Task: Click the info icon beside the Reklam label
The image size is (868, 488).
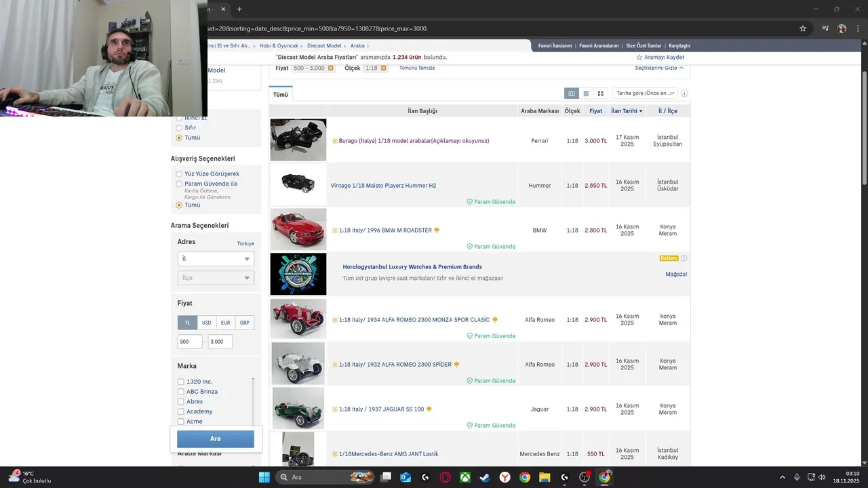Action: tap(684, 258)
